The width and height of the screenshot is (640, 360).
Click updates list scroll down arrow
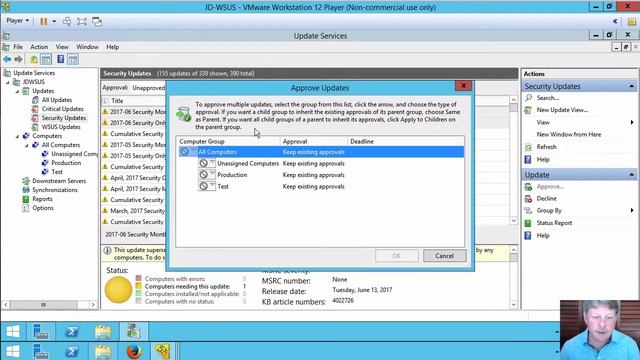pyautogui.click(x=513, y=221)
